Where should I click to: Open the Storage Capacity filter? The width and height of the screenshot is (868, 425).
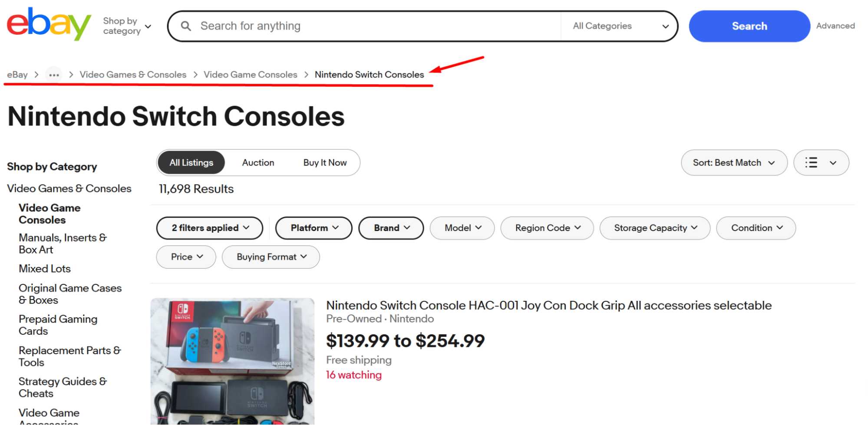(x=654, y=227)
